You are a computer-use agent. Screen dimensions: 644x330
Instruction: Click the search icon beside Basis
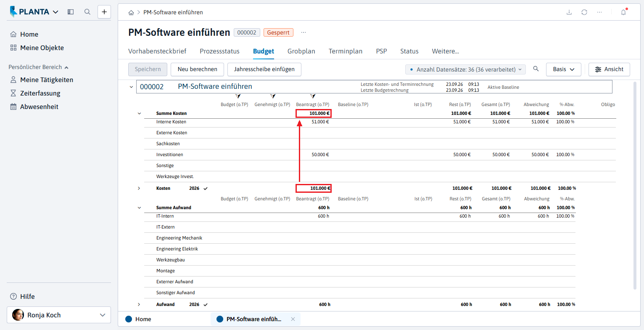536,69
